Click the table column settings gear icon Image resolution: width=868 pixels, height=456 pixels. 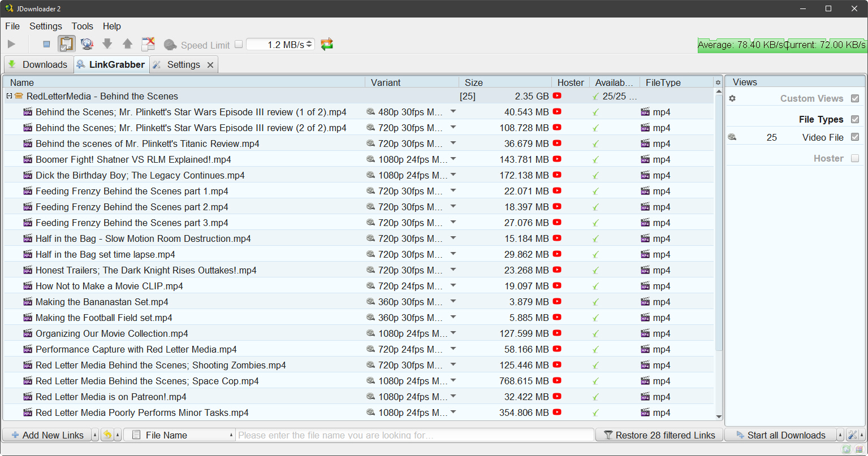[x=718, y=82]
